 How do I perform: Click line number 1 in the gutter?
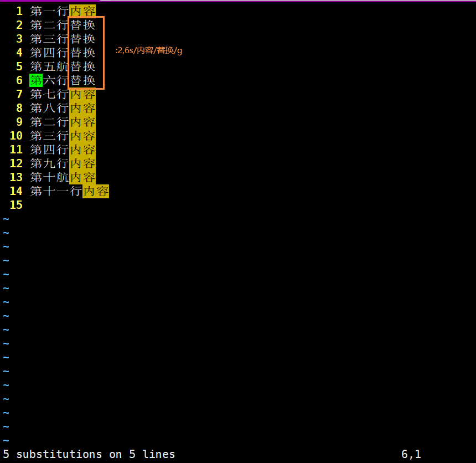point(19,11)
